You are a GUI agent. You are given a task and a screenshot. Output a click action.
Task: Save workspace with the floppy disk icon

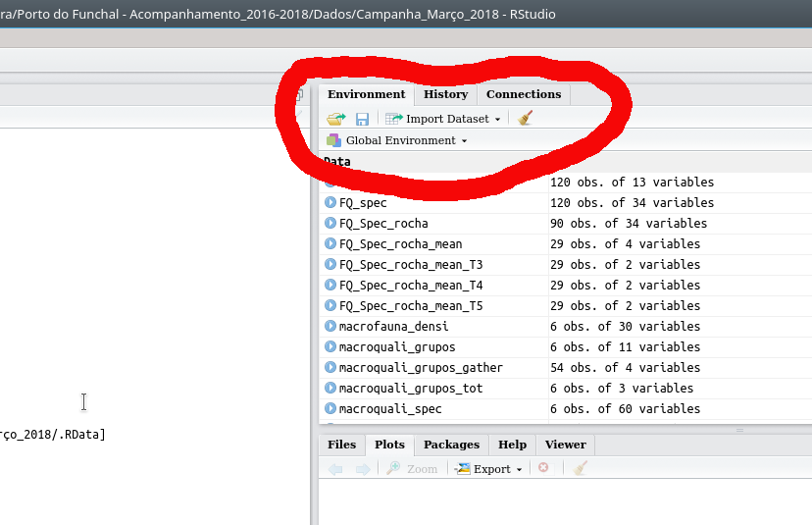click(x=362, y=119)
